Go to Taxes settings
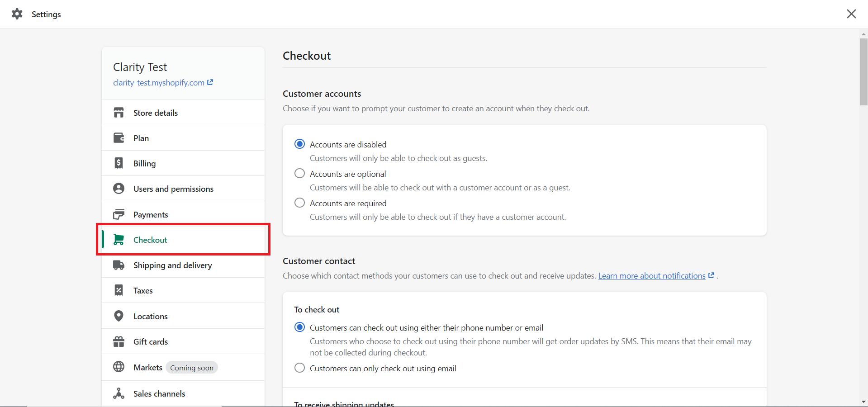The image size is (868, 407). pos(183,290)
